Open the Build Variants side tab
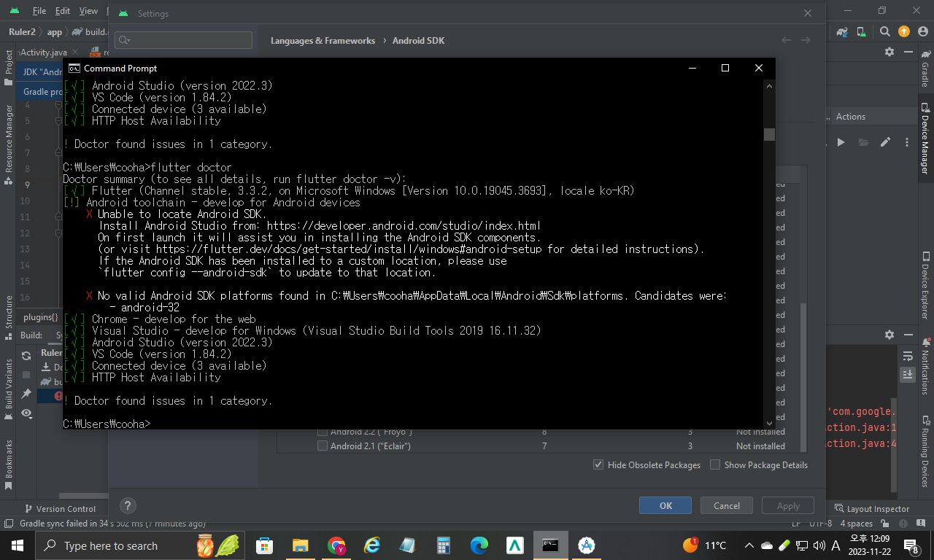934x560 pixels. [9, 389]
